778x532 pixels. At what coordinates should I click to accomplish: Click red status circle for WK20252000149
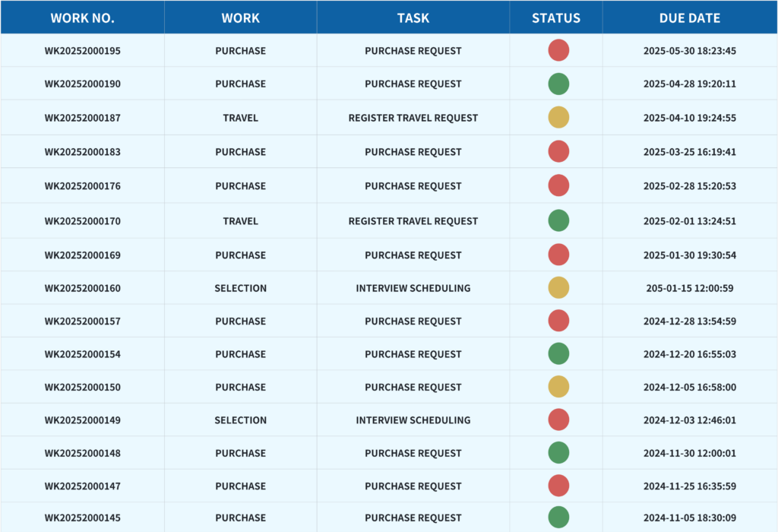click(x=558, y=420)
